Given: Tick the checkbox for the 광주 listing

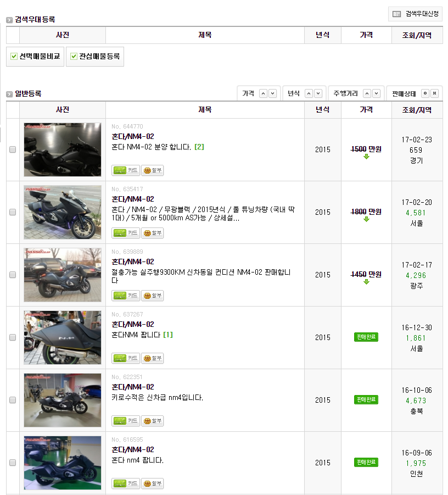Looking at the screenshot, I should coord(13,275).
